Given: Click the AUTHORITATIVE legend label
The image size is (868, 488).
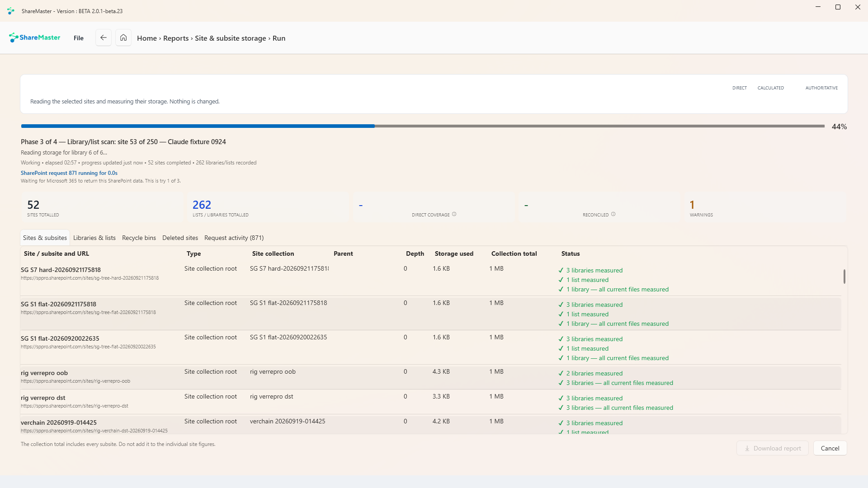Looking at the screenshot, I should 821,88.
